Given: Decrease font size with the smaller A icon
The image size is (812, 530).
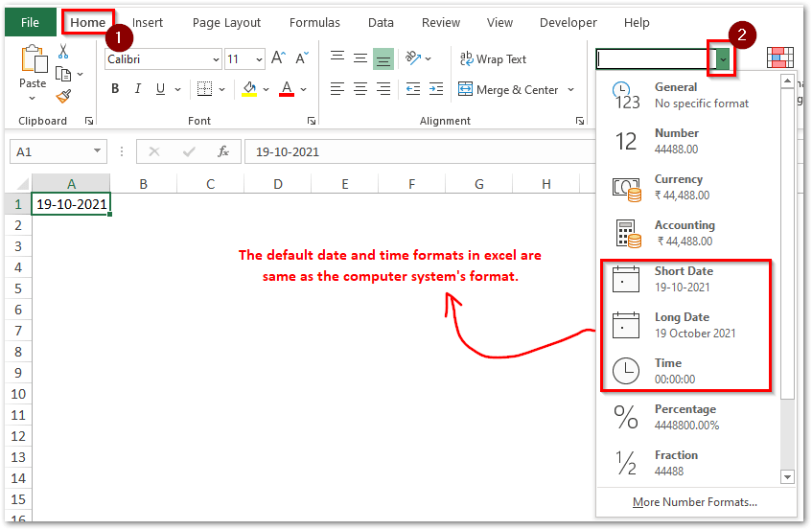Looking at the screenshot, I should (x=301, y=58).
